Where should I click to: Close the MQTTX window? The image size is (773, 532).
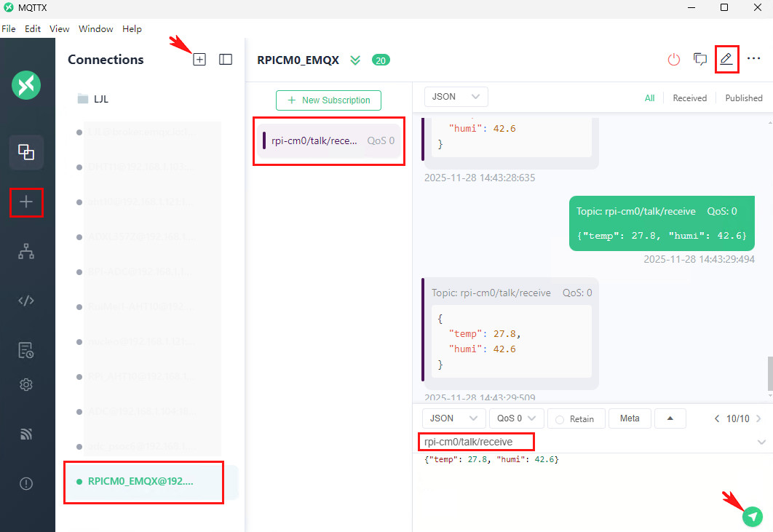758,7
